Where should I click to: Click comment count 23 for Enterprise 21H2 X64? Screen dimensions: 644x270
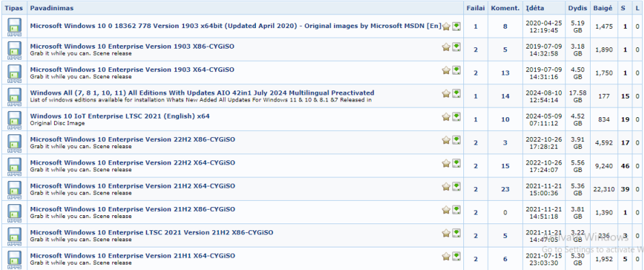(505, 189)
